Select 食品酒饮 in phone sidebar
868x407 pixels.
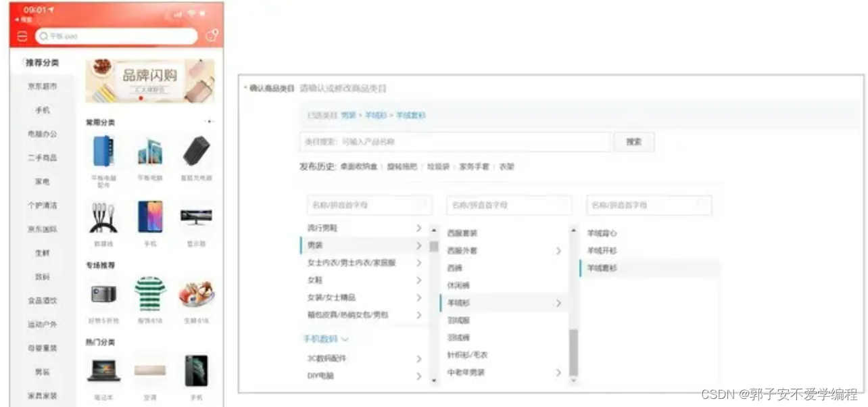click(42, 301)
